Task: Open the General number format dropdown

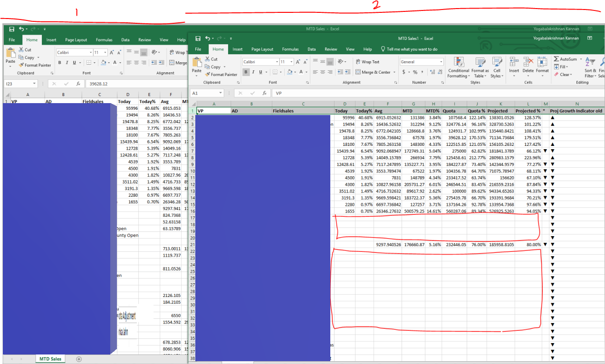Action: pos(441,62)
